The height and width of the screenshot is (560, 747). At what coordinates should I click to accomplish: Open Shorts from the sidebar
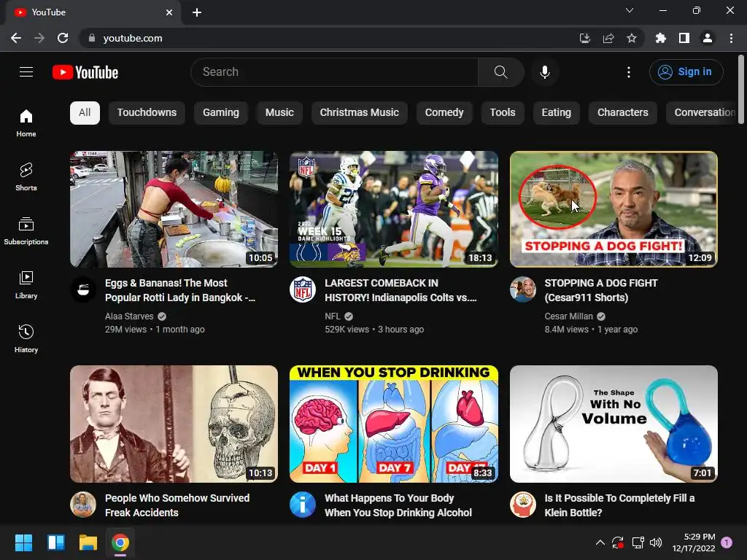(x=26, y=176)
